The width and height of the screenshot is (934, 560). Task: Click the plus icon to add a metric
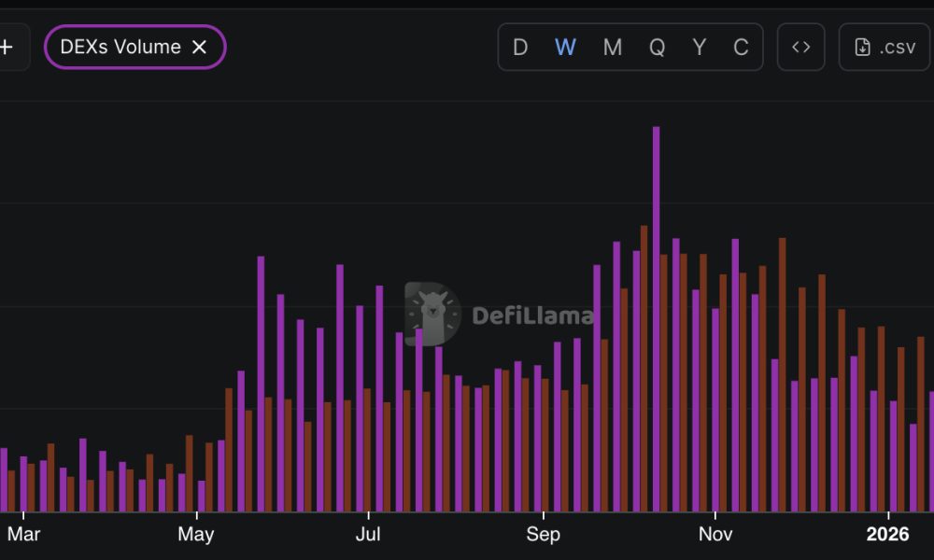click(7, 47)
